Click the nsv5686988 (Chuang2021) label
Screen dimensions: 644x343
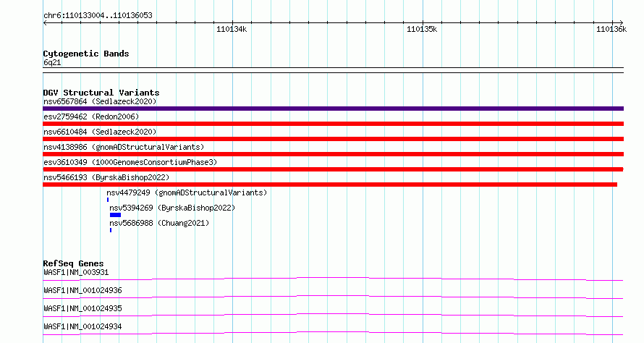click(159, 223)
